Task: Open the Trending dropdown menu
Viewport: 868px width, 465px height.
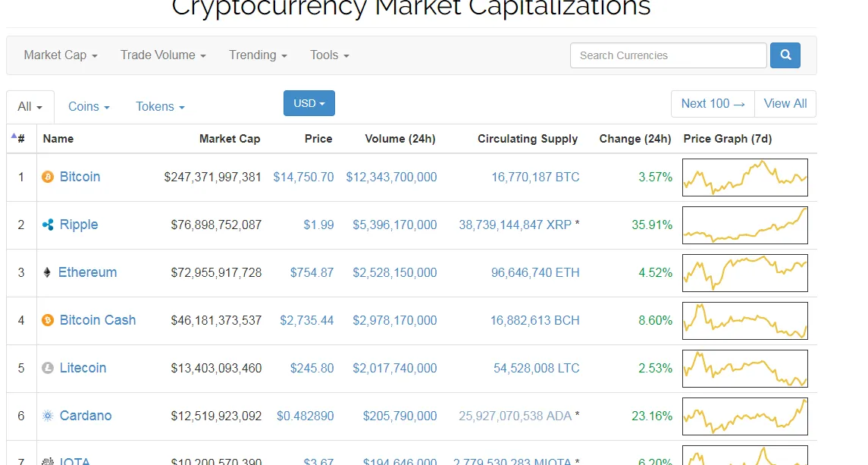Action: (258, 55)
